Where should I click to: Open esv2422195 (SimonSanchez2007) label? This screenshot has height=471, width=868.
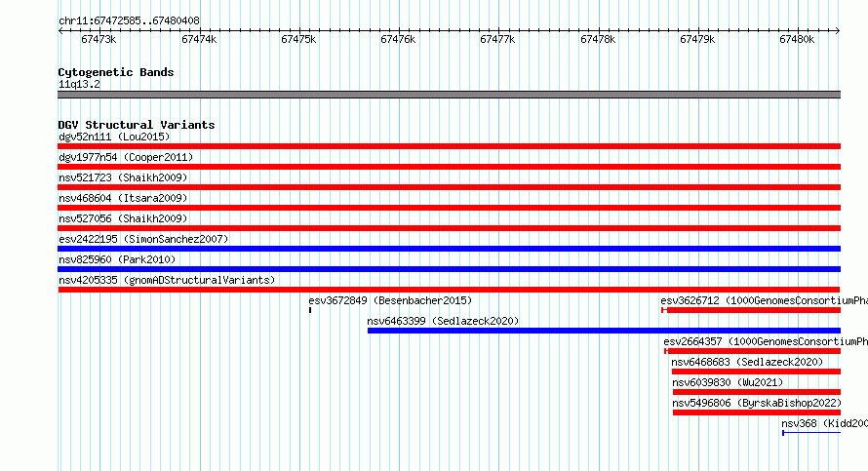pyautogui.click(x=143, y=239)
